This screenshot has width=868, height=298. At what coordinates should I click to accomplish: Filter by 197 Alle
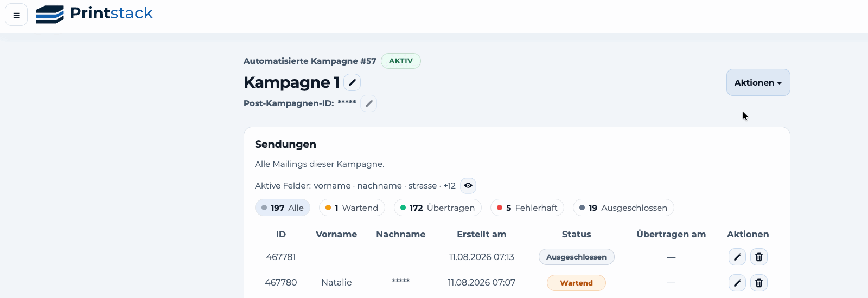click(x=283, y=208)
